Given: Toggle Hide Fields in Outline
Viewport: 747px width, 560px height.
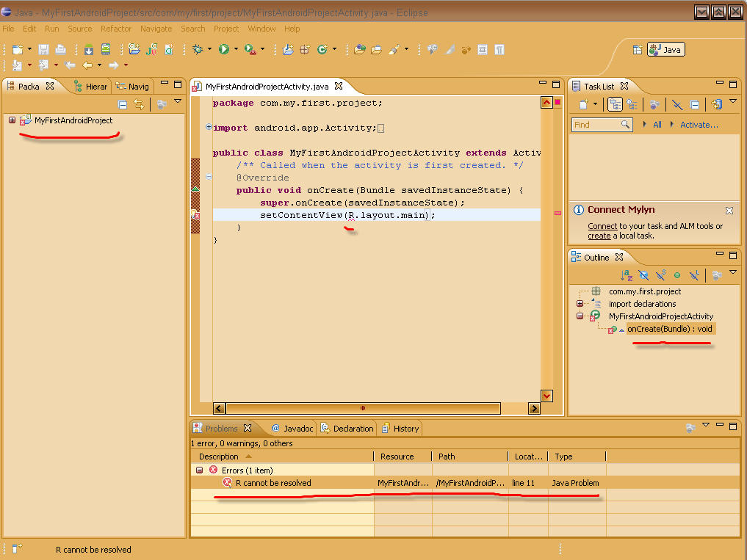Looking at the screenshot, I should point(643,275).
